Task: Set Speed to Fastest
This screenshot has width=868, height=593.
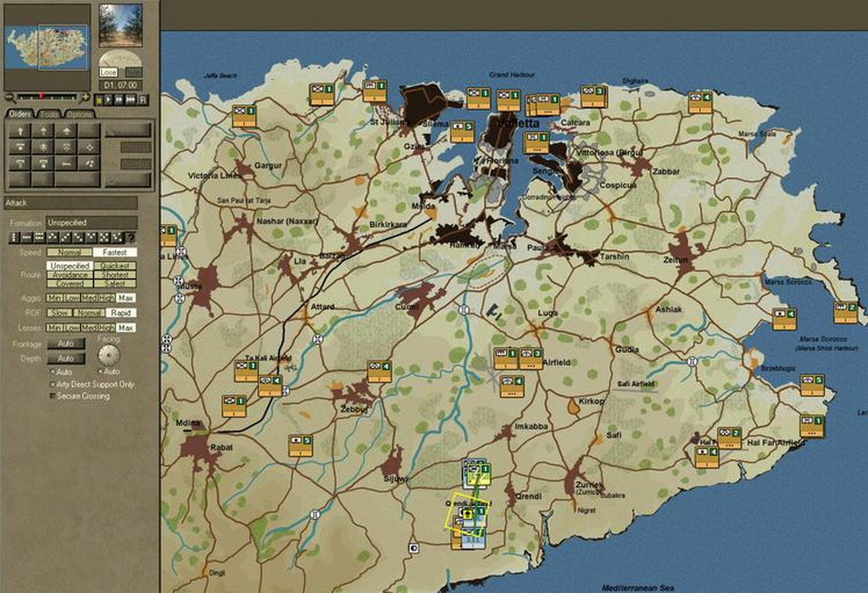Action: click(x=114, y=252)
